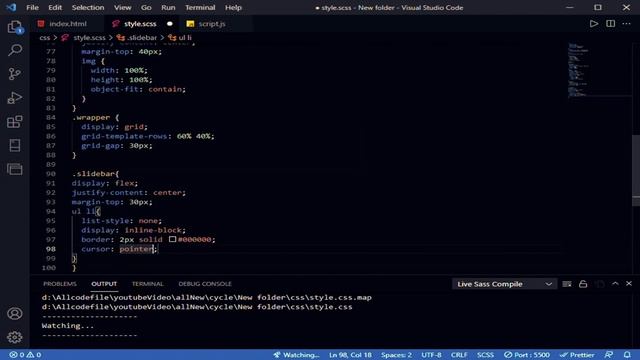Click SCSS language mode selector

pos(485,355)
